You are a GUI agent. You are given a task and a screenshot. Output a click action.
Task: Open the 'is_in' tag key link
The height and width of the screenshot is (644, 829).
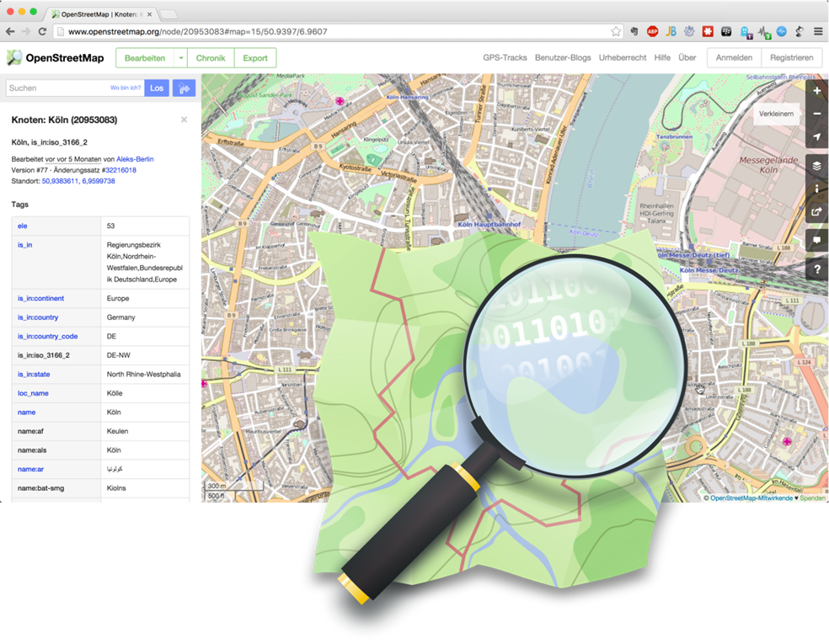point(24,245)
